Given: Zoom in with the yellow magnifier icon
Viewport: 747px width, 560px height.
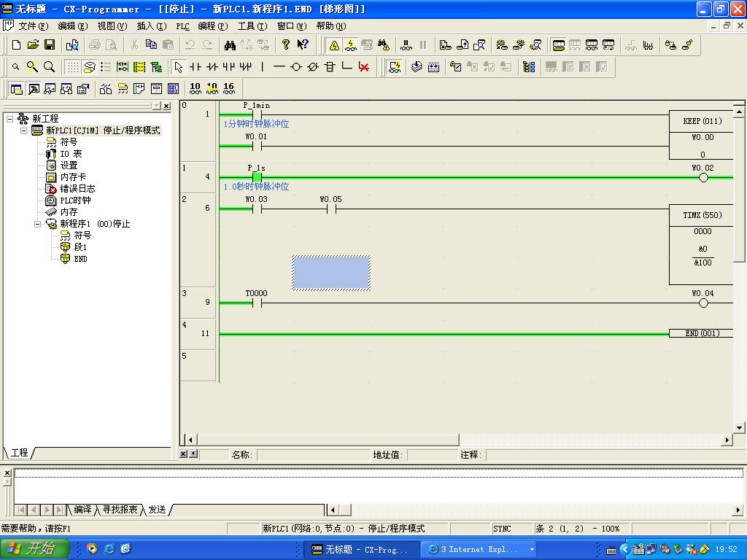Looking at the screenshot, I should [32, 67].
